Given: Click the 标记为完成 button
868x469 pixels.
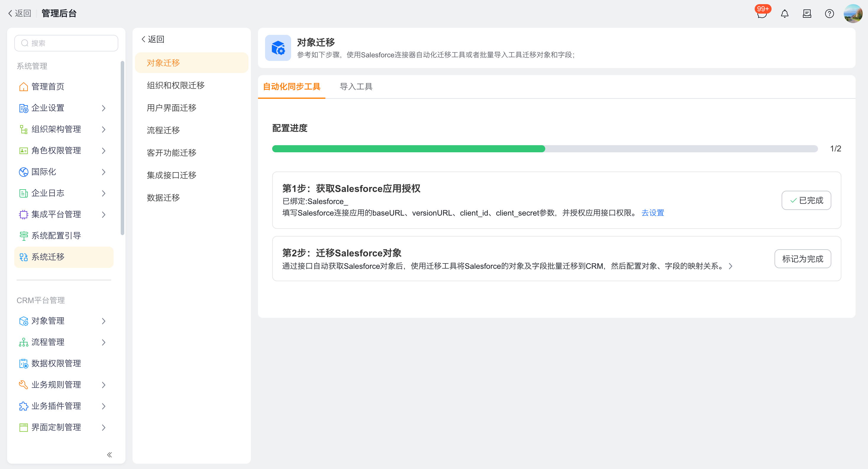Looking at the screenshot, I should tap(802, 259).
